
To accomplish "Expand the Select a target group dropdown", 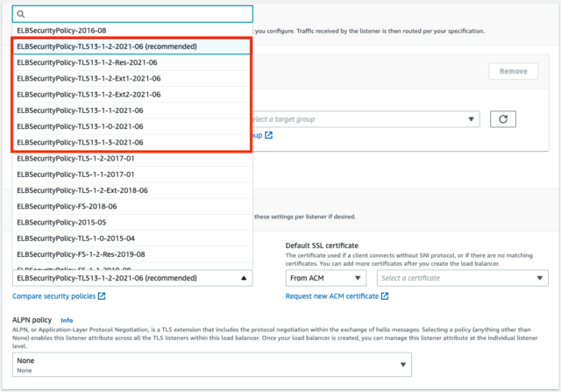I will 366,119.
